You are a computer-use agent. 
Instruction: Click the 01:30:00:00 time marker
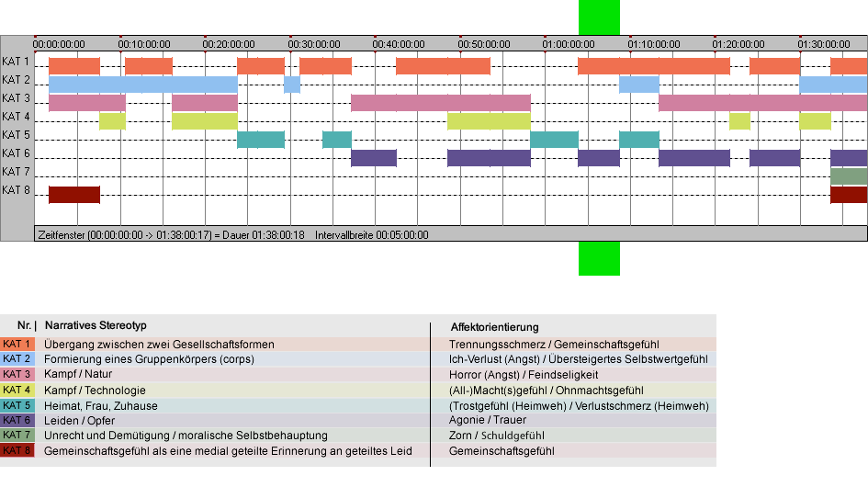tap(824, 44)
